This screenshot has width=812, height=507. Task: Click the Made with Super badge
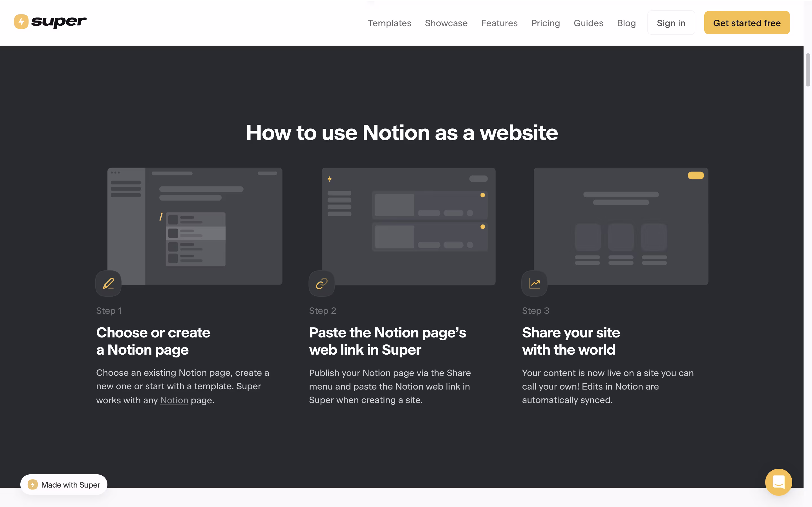(64, 484)
